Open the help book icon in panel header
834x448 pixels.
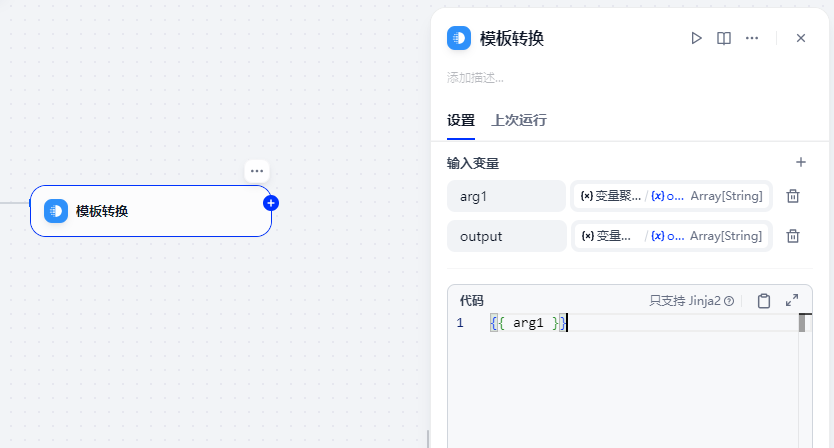(724, 38)
